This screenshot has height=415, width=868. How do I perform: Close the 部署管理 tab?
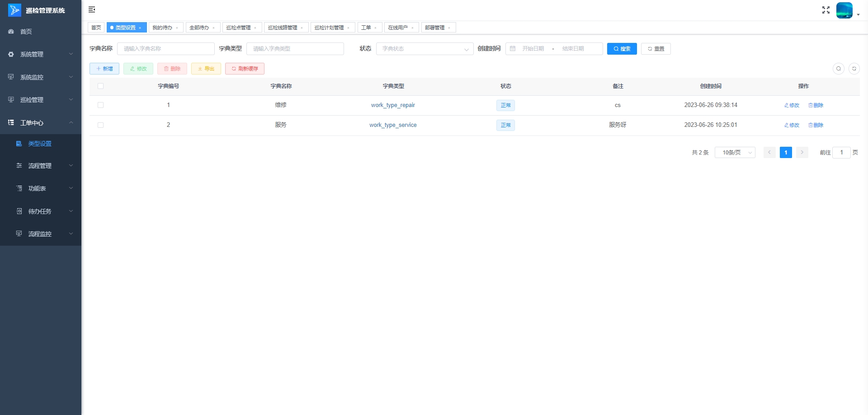(449, 28)
